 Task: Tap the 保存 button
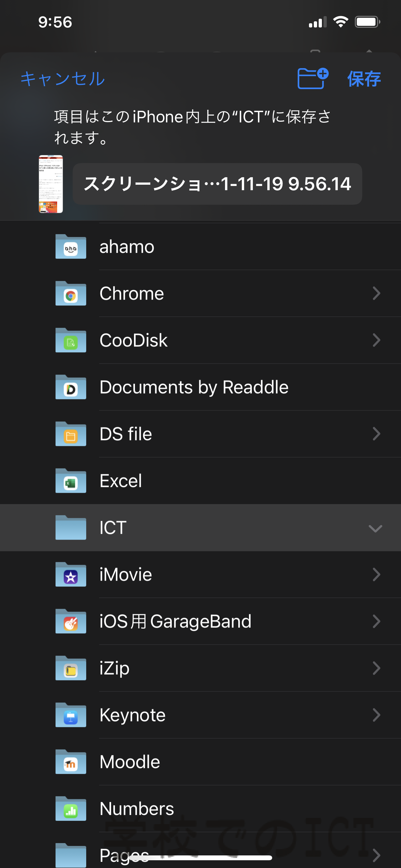coord(364,79)
